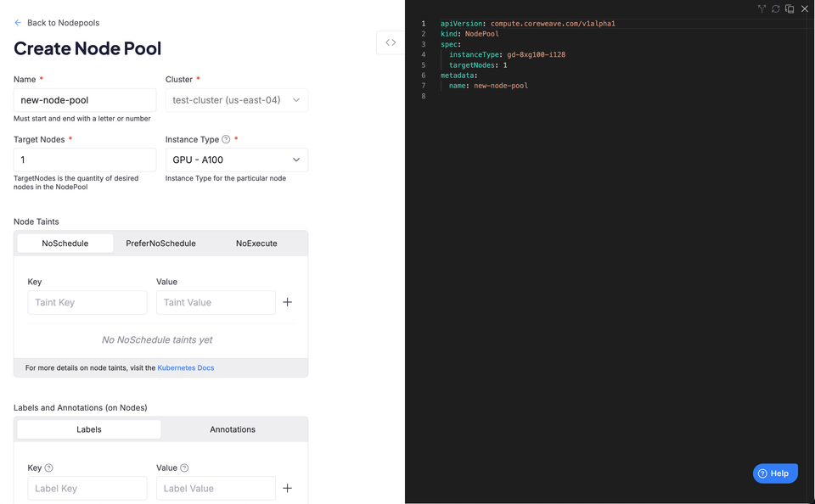Refresh the YAML with the sync icon
Viewport: 815px width, 504px height.
pos(775,8)
